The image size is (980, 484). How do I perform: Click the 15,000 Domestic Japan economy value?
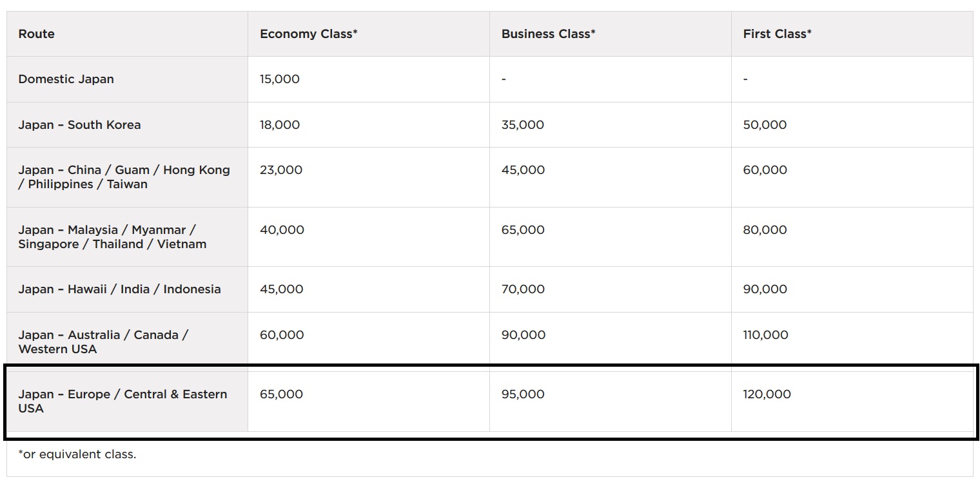click(x=280, y=79)
